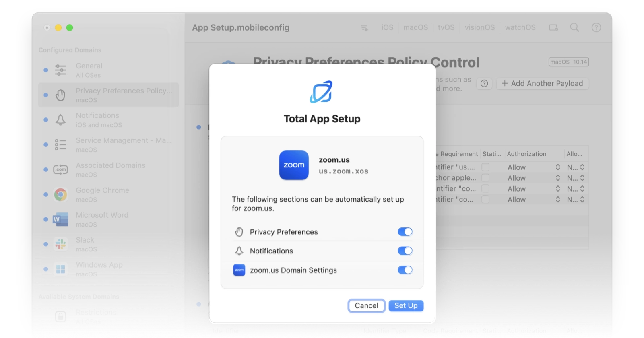Viewport: 644px width, 338px height.
Task: Switch to iOS platform filter
Action: tap(387, 27)
